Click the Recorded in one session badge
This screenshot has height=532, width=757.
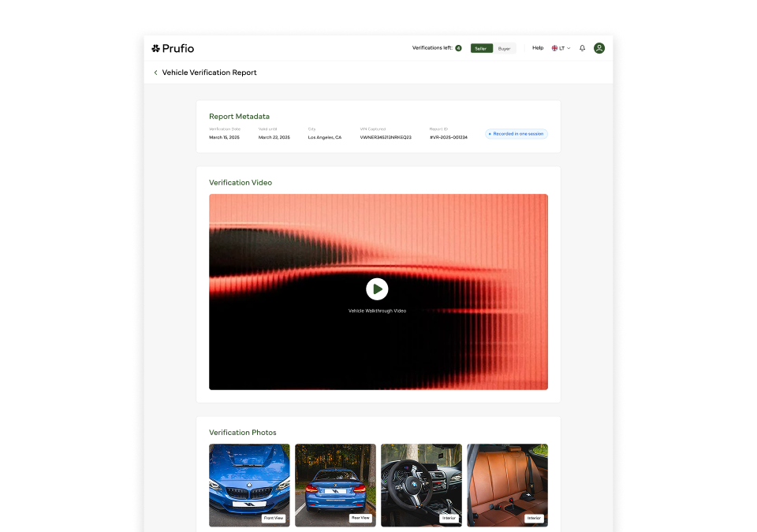[516, 134]
